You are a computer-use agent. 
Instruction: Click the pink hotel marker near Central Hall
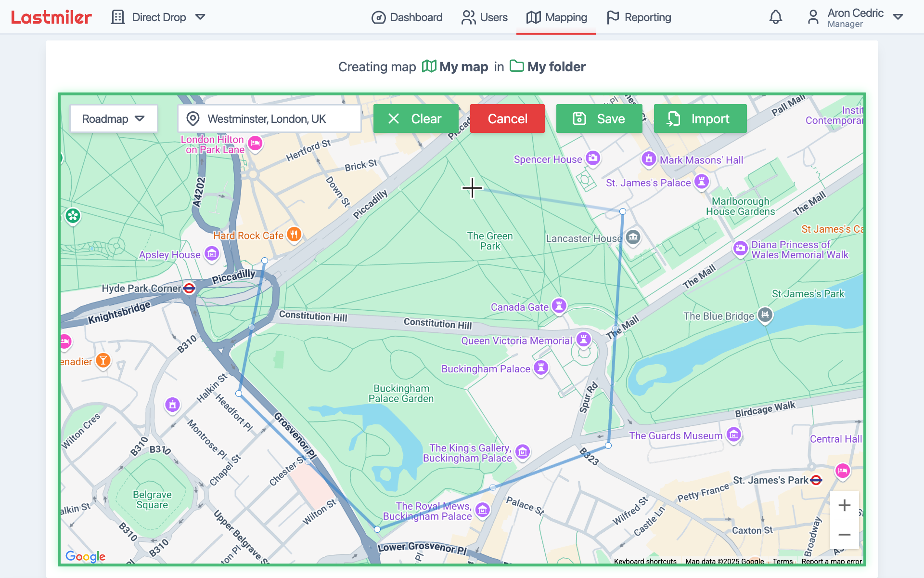point(843,471)
